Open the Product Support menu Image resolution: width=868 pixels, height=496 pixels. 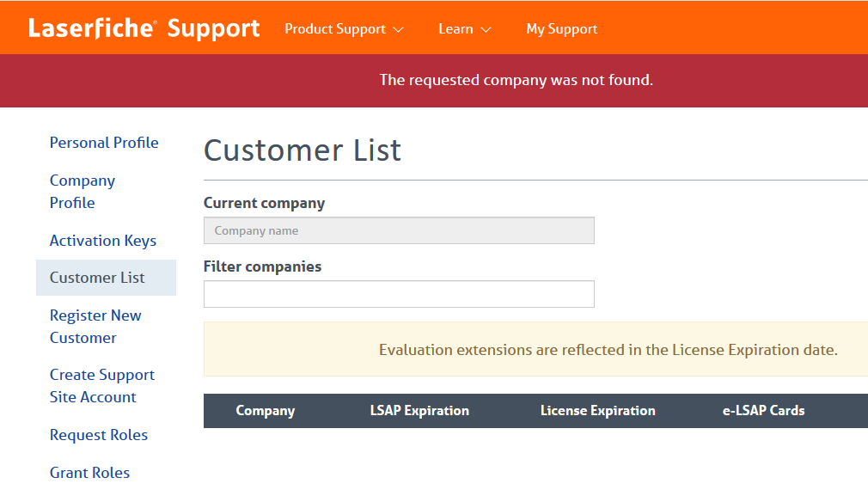pos(344,28)
